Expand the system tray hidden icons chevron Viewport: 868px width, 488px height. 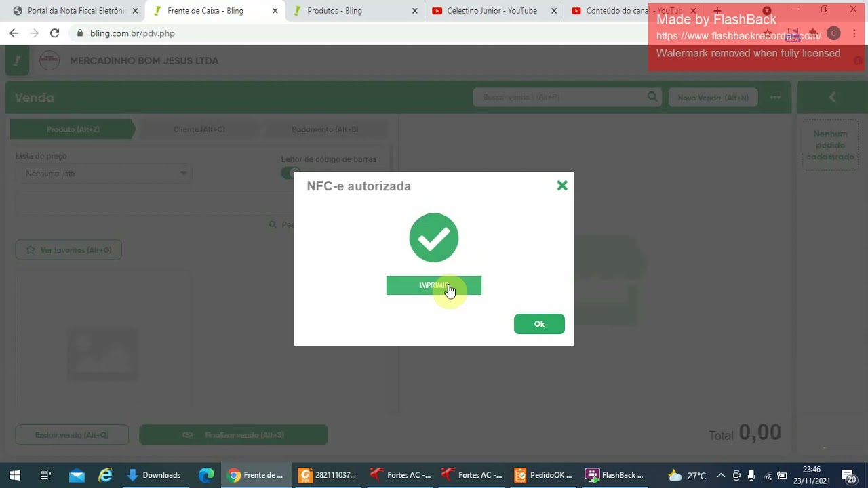[x=721, y=475]
